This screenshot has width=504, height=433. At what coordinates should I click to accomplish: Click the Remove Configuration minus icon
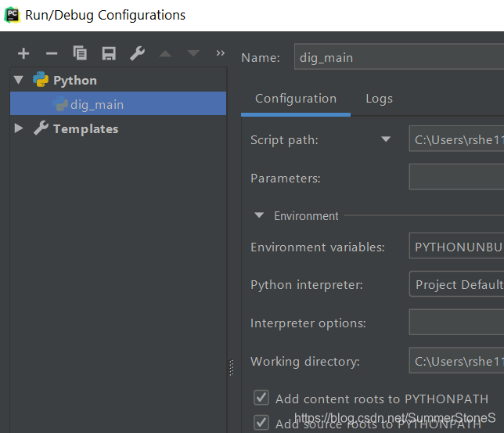pyautogui.click(x=52, y=53)
